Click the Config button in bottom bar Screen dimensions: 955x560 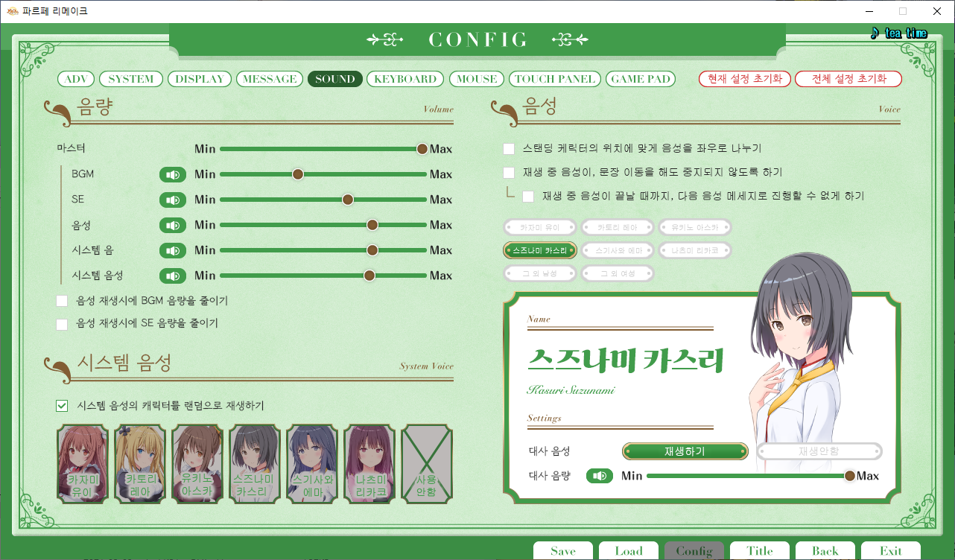point(694,551)
